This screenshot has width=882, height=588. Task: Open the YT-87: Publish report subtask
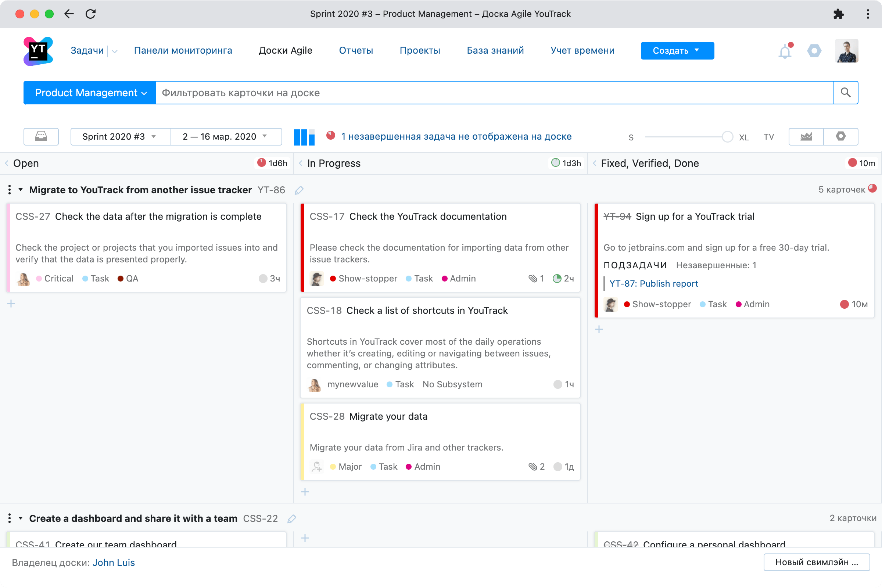654,283
